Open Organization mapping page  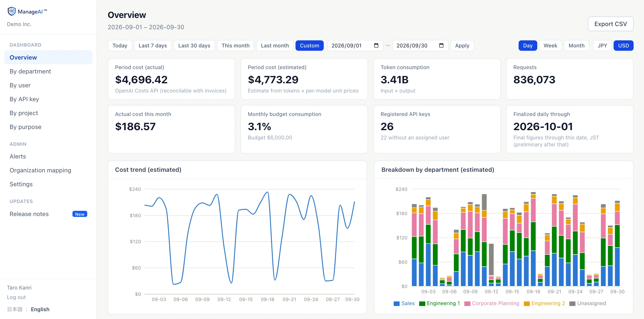pos(48,170)
